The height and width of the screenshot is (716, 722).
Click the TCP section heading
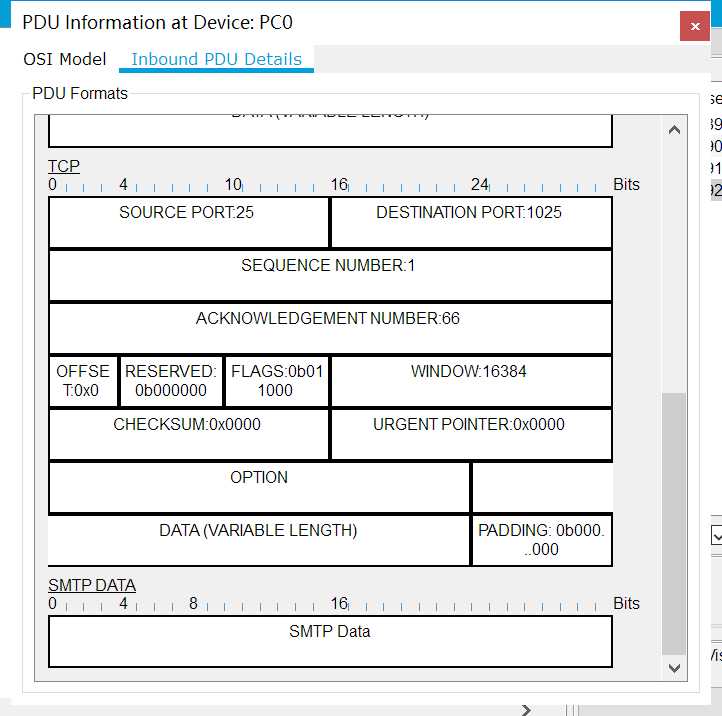coord(64,166)
